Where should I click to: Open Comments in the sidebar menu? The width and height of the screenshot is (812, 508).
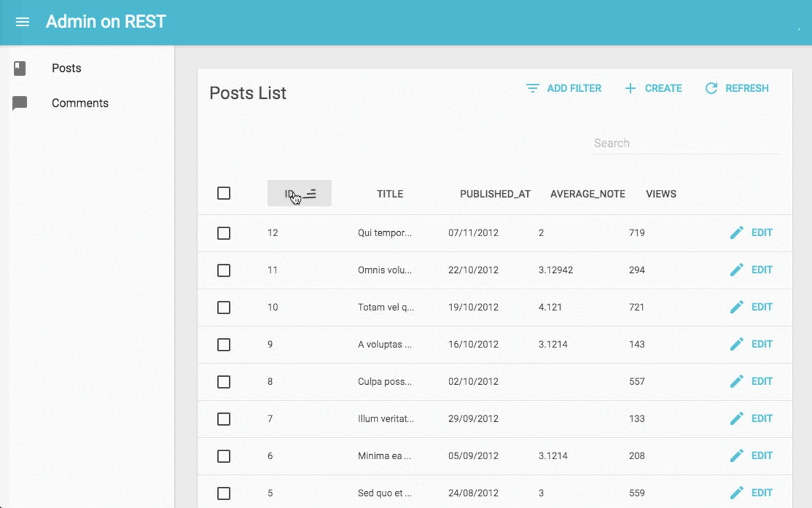[80, 103]
